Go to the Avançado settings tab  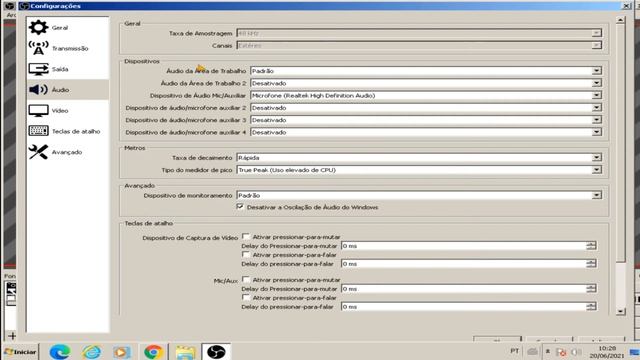(68, 152)
